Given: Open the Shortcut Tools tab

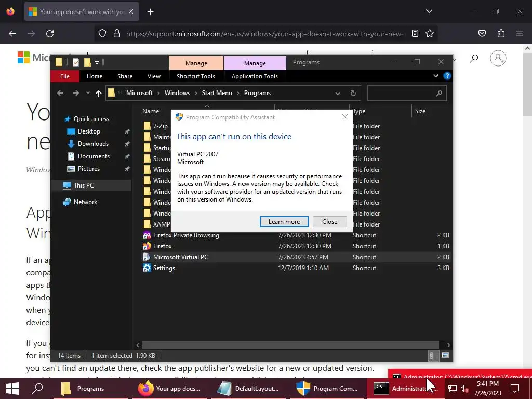Looking at the screenshot, I should click(196, 76).
